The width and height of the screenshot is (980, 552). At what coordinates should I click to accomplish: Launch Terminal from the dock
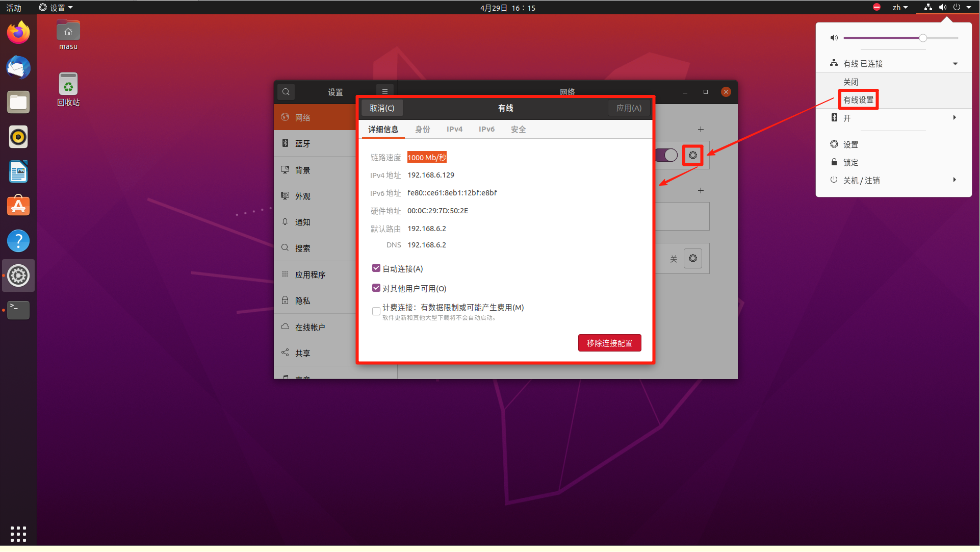[18, 310]
